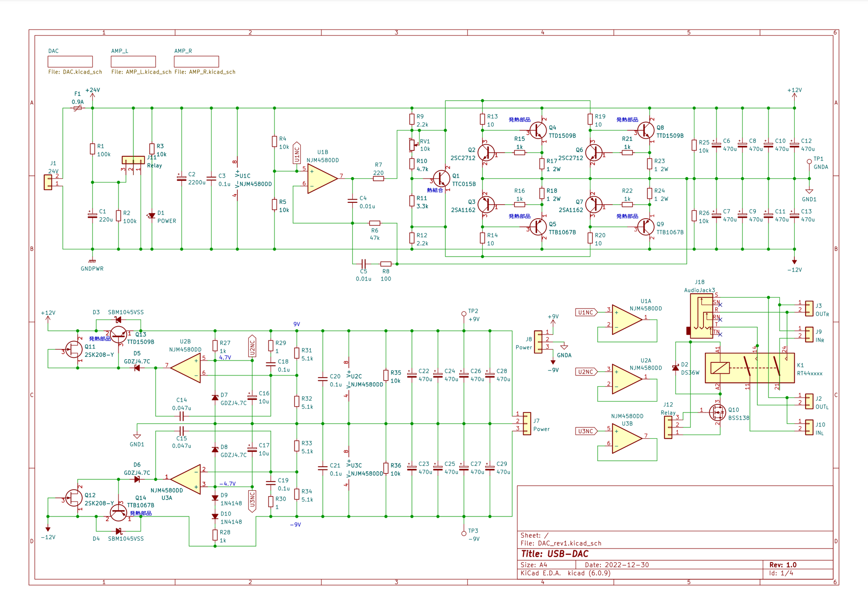
Task: Select JFET Q12 symbol
Action: coord(74,498)
